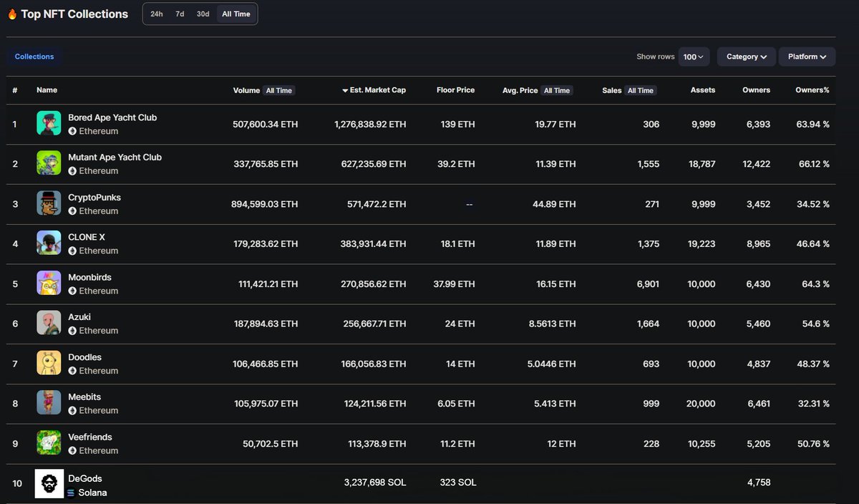Click Ethereum chain icon under Veefriends
This screenshot has height=504, width=859.
click(x=72, y=451)
